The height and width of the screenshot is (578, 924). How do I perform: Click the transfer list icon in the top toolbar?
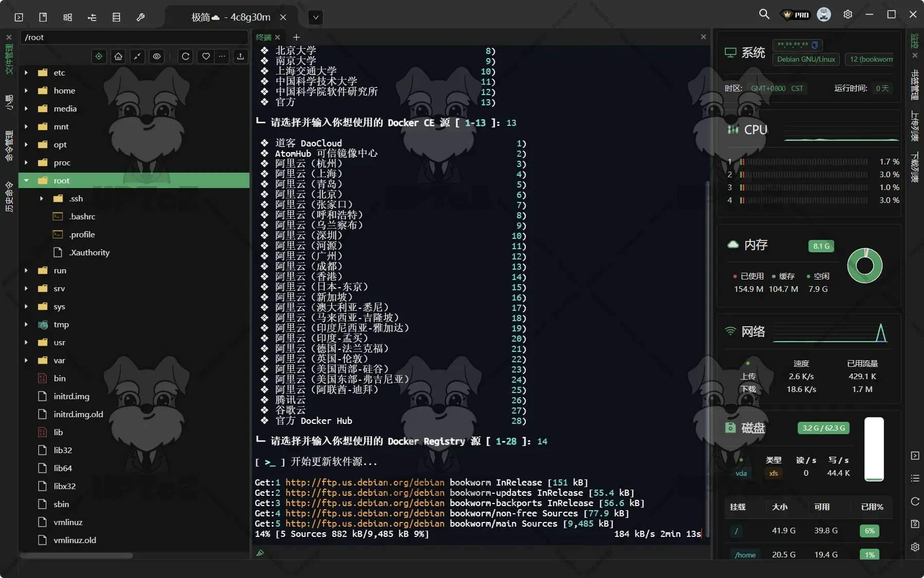coord(92,17)
